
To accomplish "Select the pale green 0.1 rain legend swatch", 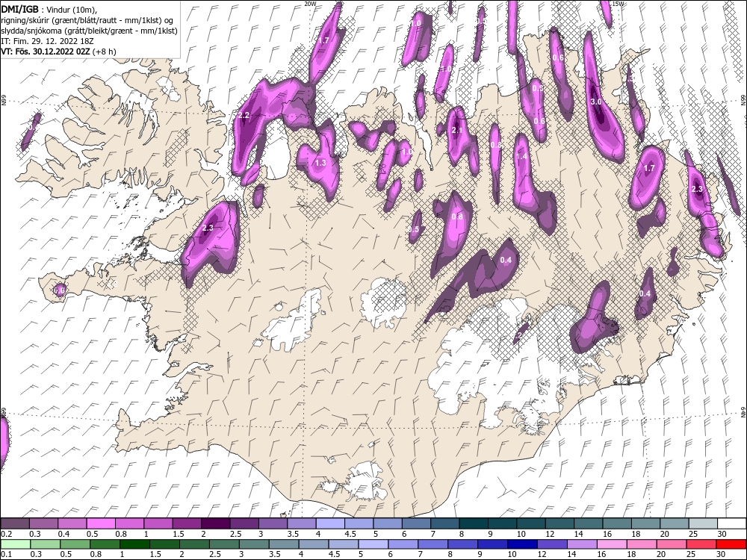I will click(16, 544).
